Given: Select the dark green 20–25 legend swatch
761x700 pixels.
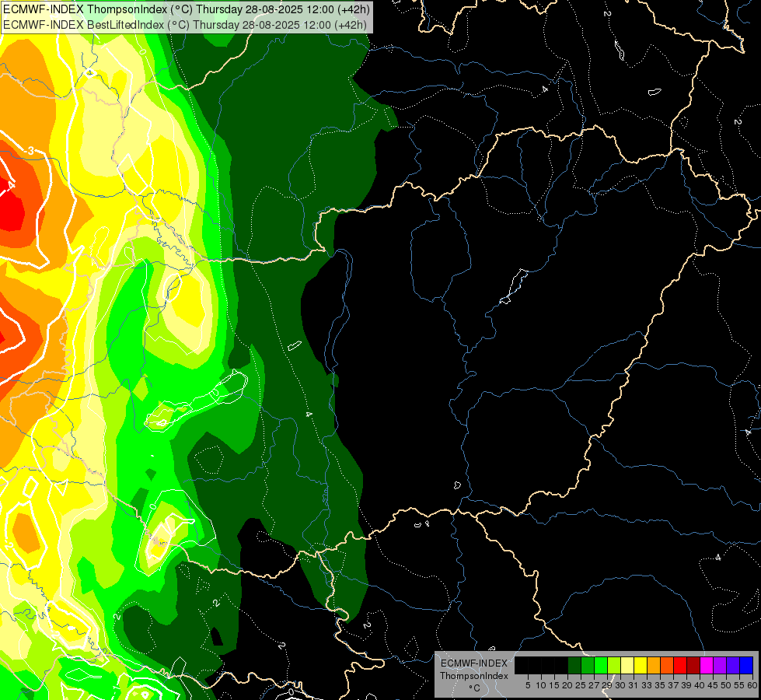Looking at the screenshot, I should pos(574,665).
